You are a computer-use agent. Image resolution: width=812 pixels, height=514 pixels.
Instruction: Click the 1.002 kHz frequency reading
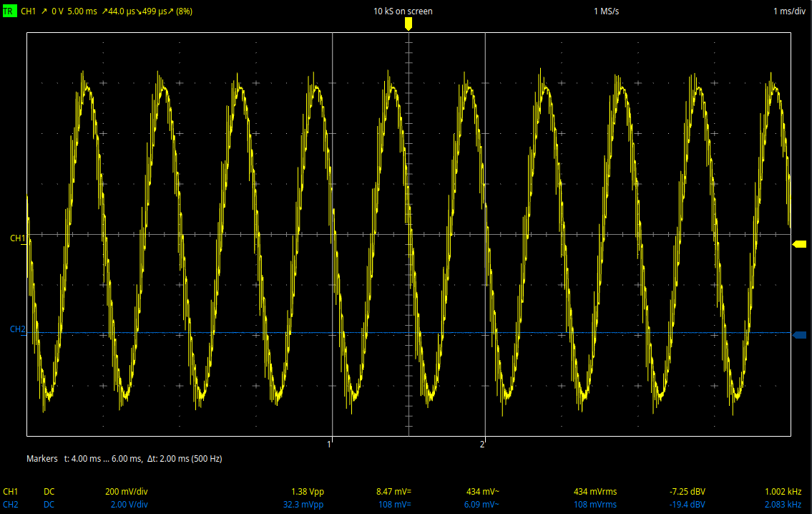coord(783,492)
